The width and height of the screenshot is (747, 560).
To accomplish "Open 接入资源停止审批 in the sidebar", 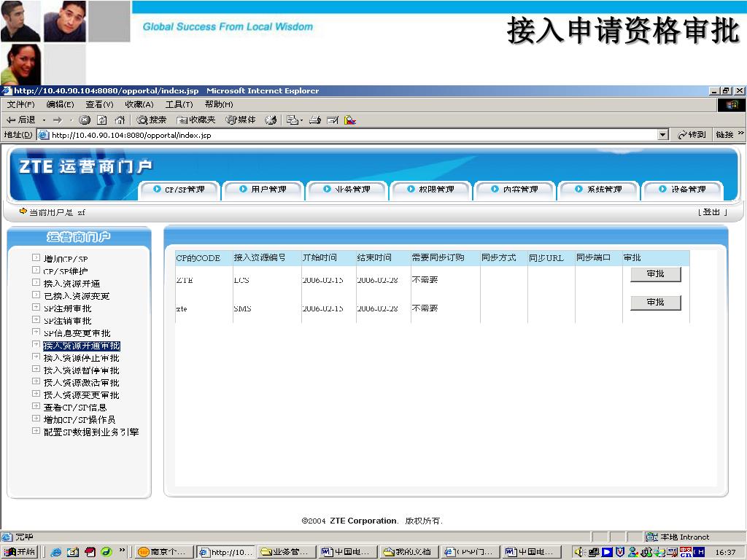I will point(82,358).
